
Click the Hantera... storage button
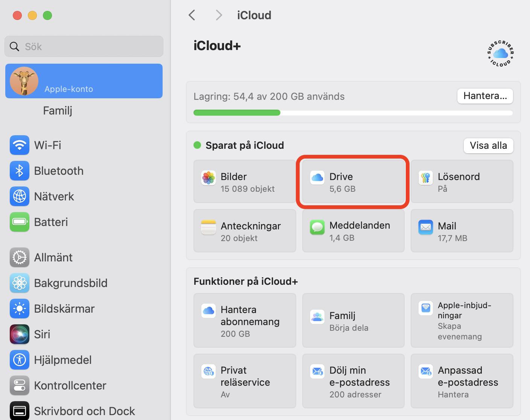coord(485,96)
